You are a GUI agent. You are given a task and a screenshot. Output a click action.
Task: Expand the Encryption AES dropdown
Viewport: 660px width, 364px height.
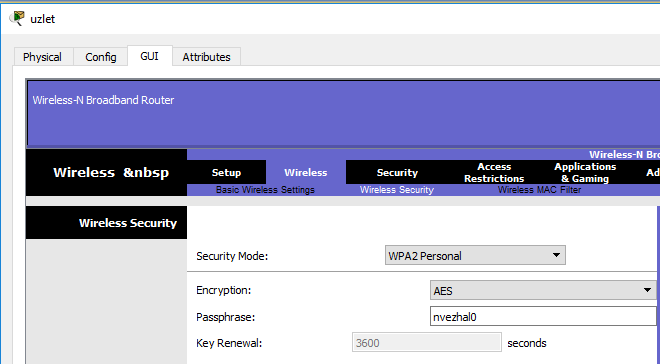(543, 290)
